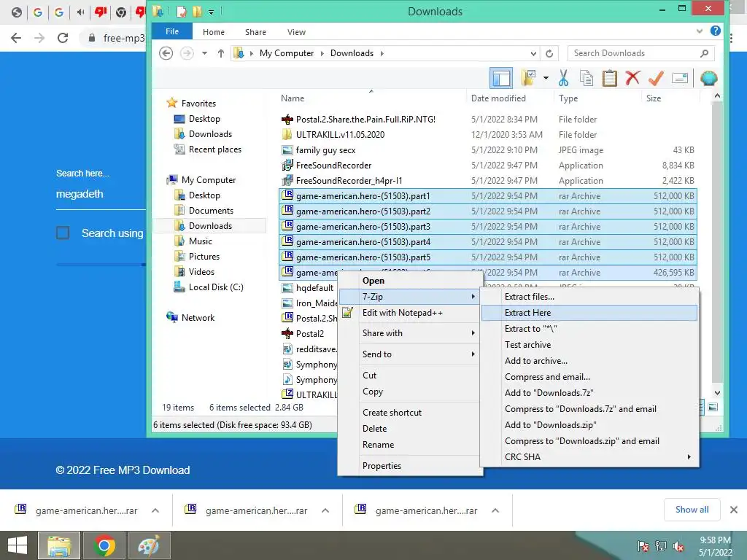Click the Rename toolbar icon
The image size is (747, 560).
click(680, 78)
